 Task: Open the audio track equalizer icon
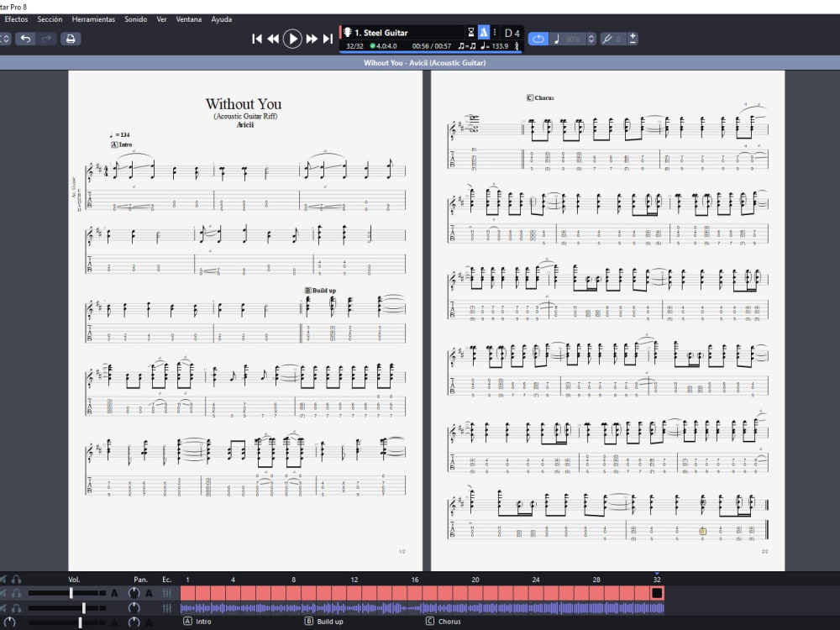167,608
